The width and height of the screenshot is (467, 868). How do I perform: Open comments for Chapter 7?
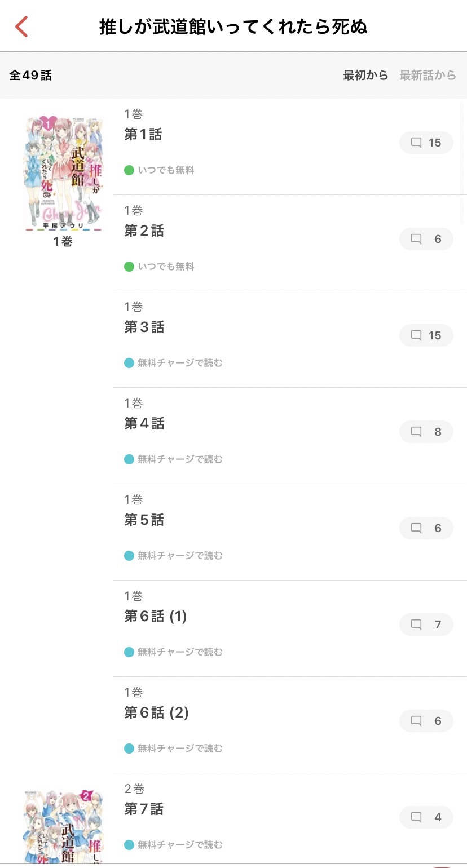point(426,817)
